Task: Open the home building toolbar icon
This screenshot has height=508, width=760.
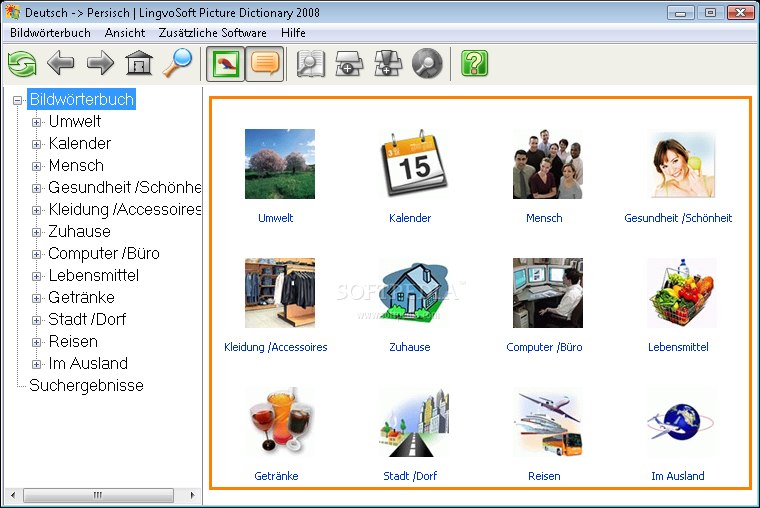Action: coord(139,63)
